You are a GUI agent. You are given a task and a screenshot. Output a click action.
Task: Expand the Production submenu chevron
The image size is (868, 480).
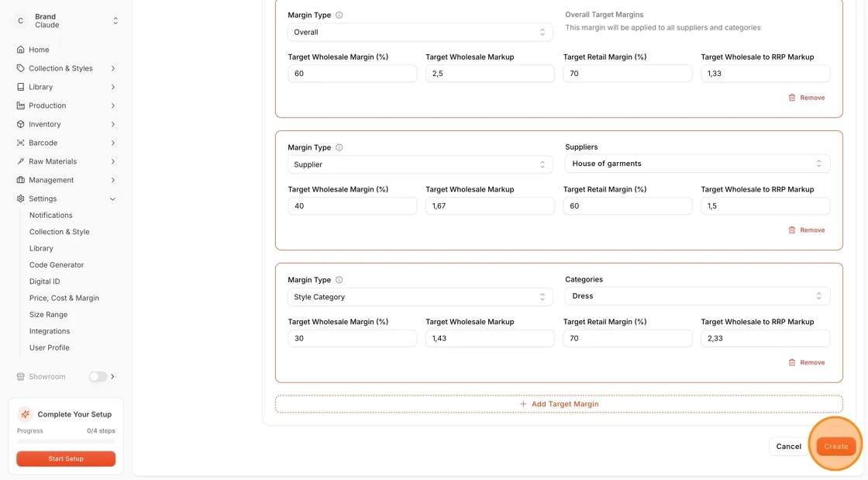coord(113,105)
